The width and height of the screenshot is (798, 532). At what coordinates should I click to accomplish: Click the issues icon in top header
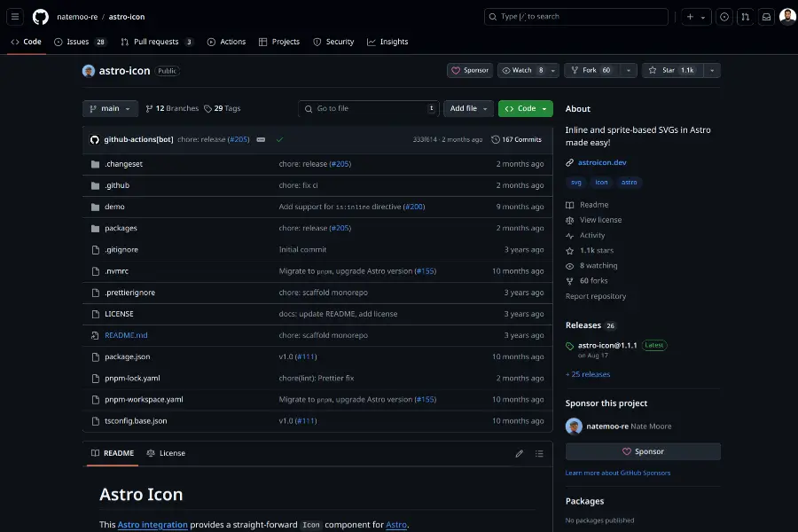tap(724, 17)
